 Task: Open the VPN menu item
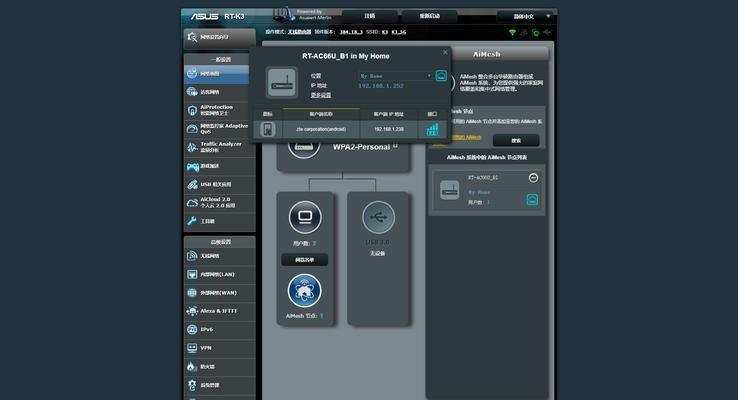(217, 348)
